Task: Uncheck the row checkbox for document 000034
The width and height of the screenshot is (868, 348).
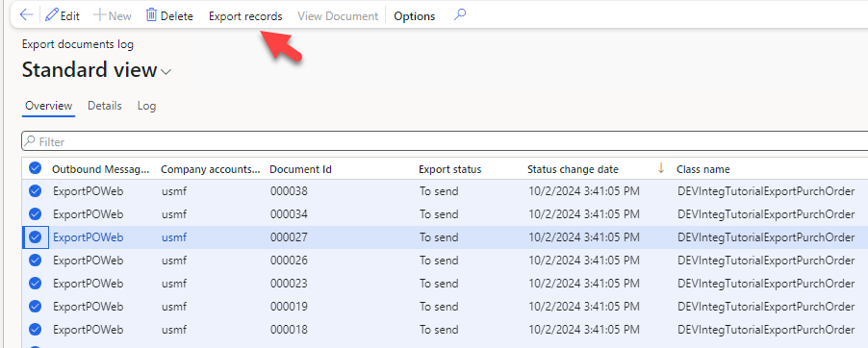Action: click(x=36, y=214)
